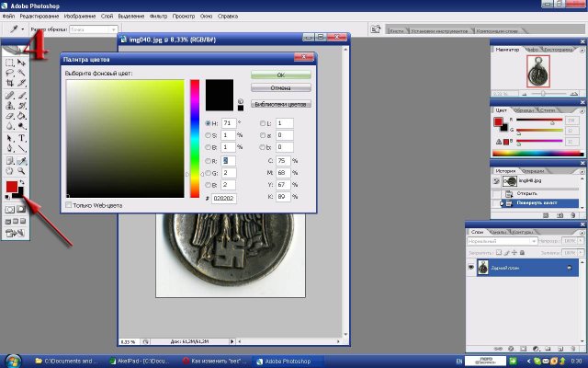Select the Lab 'a' radio button
Screen dimensions: 588x368
[x=263, y=135]
